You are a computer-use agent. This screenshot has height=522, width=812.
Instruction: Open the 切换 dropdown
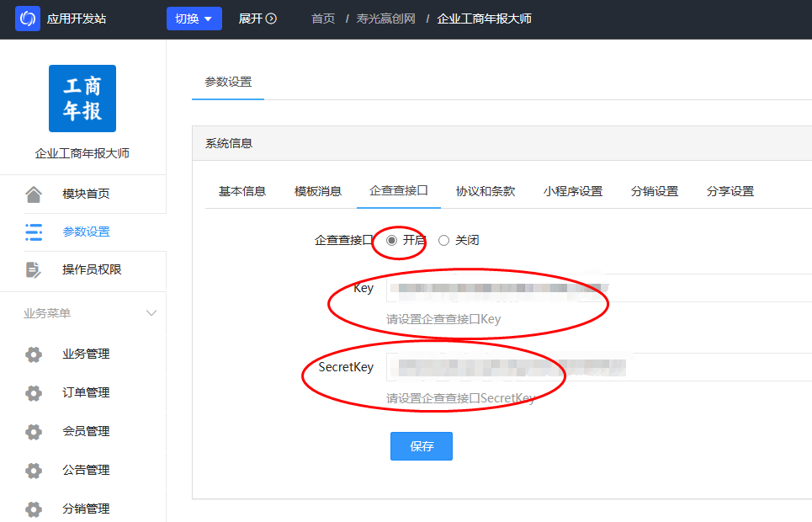pyautogui.click(x=194, y=19)
